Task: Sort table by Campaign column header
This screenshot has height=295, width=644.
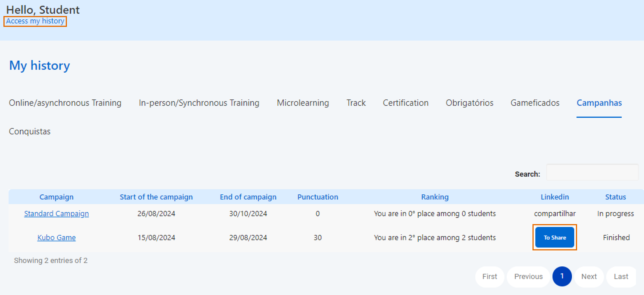Action: point(56,197)
